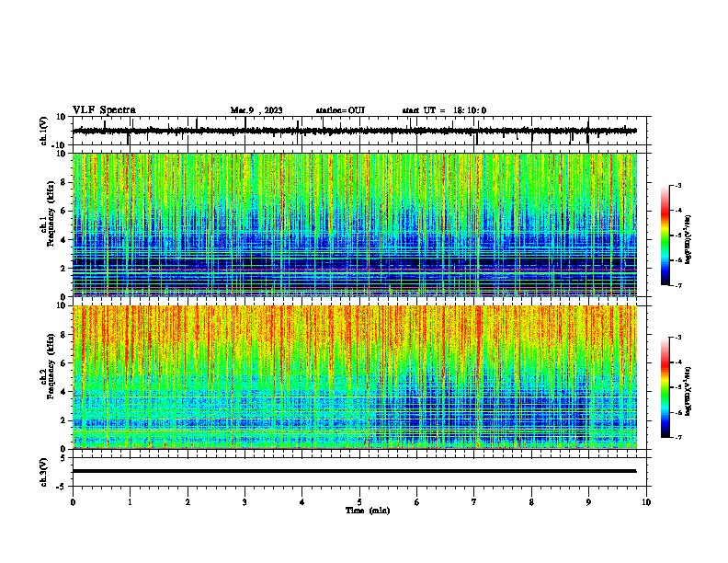
Task: Click the "10" tick on the time axis
Action: [646, 502]
